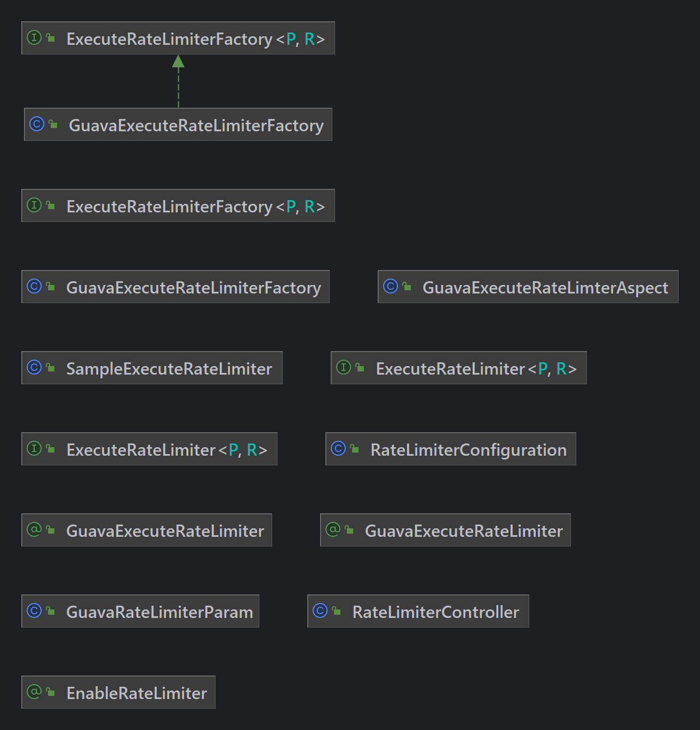The image size is (700, 730).
Task: Click the class icon of RateLimiterController
Action: click(x=320, y=611)
